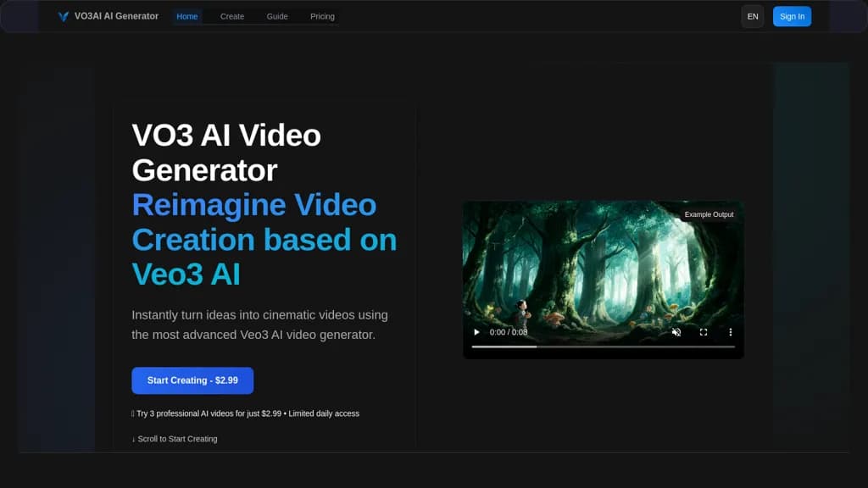
Task: Click the Sign In button
Action: pyautogui.click(x=792, y=17)
